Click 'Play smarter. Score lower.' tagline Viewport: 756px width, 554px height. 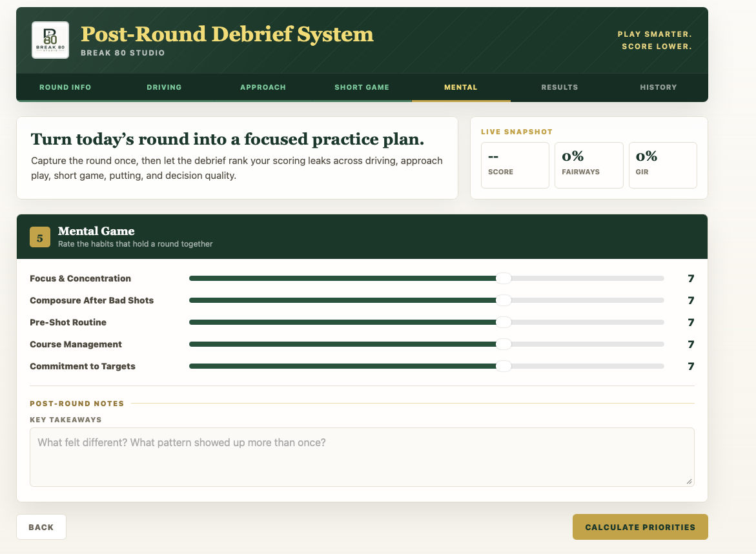[x=655, y=41]
